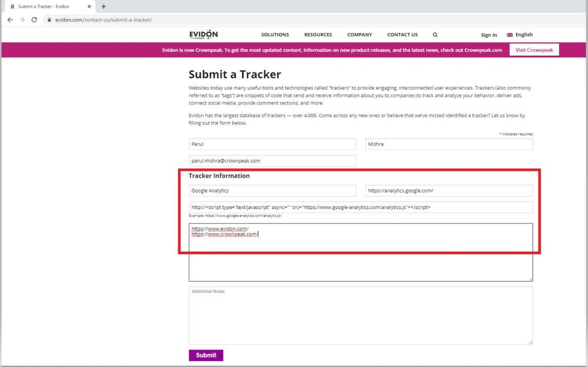
Task: Click the Evidon is now Crownpeak banner text
Action: [332, 50]
